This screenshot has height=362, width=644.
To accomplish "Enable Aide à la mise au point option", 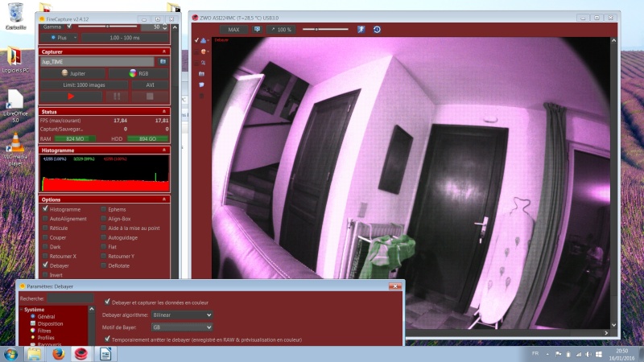I will point(104,228).
